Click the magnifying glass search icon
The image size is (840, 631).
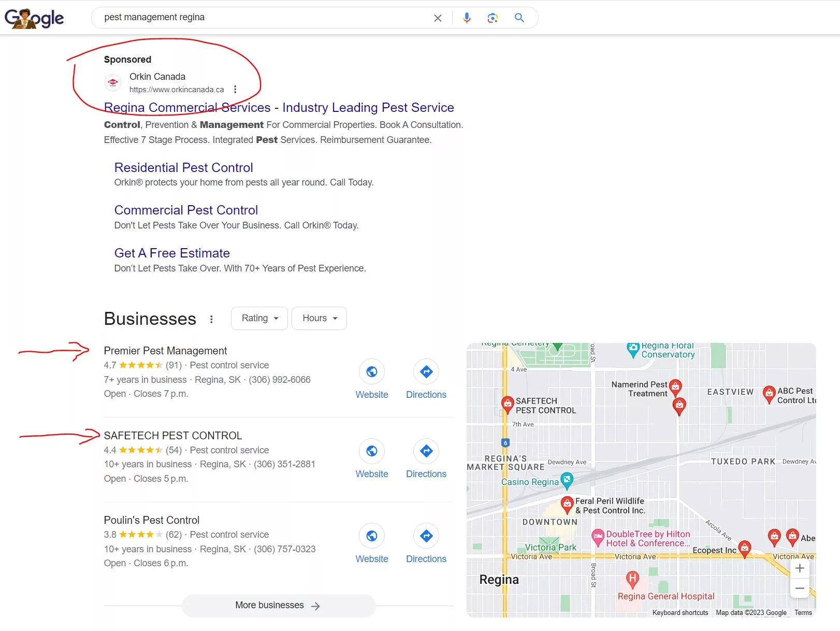pos(519,18)
